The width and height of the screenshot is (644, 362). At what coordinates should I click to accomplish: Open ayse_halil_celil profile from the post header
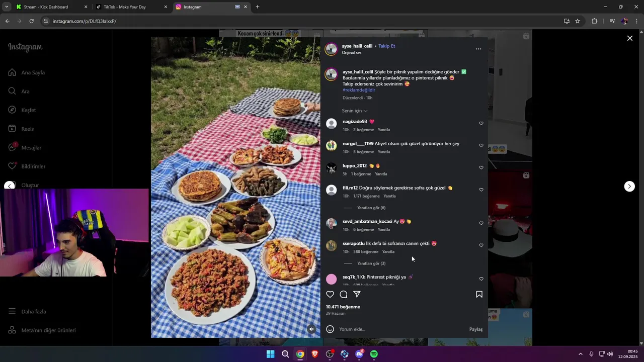coord(357,46)
